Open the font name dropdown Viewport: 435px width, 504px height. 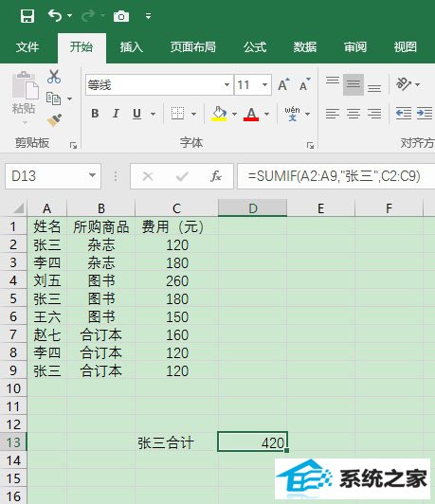tap(227, 85)
